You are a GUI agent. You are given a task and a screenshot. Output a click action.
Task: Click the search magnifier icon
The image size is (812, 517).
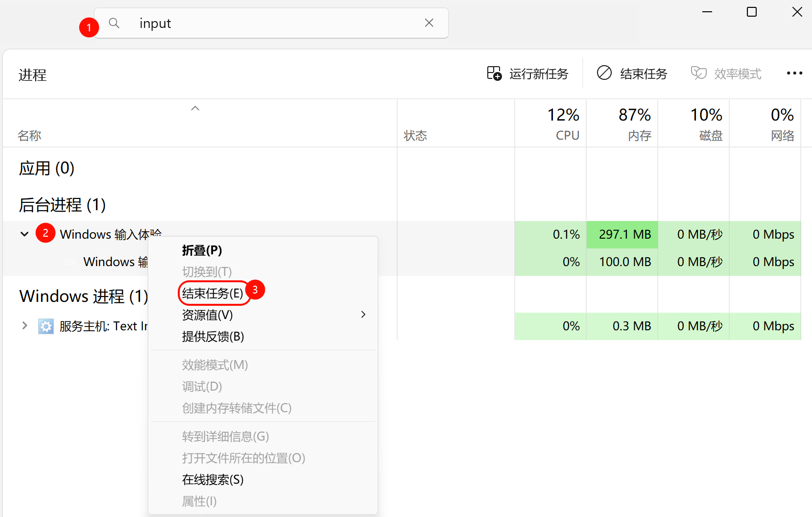pos(114,23)
